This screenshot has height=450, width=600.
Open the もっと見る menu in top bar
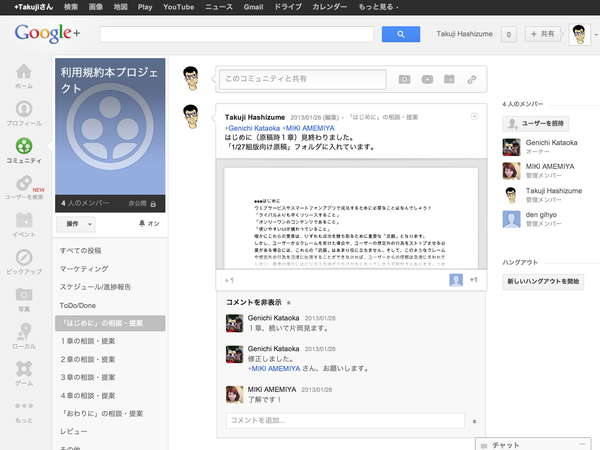[x=378, y=7]
